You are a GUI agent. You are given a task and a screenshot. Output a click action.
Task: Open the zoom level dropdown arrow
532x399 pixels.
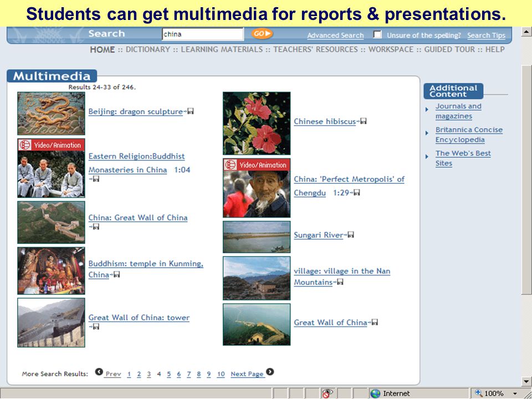(515, 393)
